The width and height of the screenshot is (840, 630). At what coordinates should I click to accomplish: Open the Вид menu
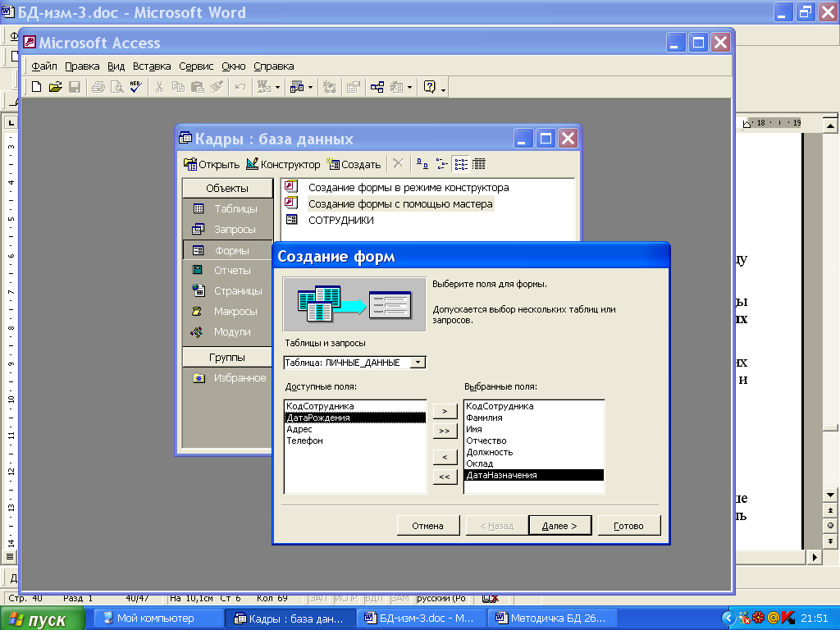coord(116,66)
